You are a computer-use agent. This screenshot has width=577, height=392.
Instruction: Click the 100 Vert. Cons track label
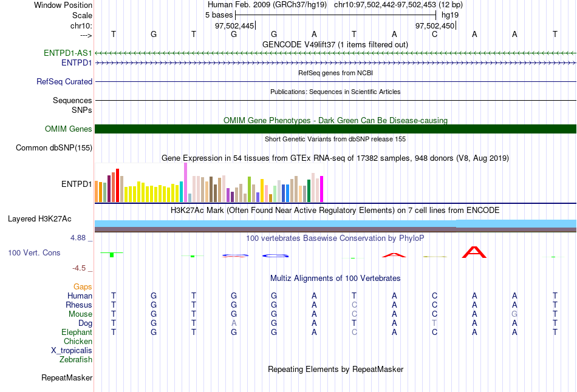click(x=34, y=252)
